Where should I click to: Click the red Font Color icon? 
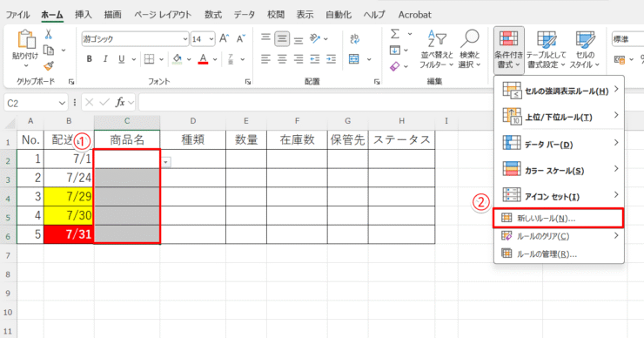203,59
